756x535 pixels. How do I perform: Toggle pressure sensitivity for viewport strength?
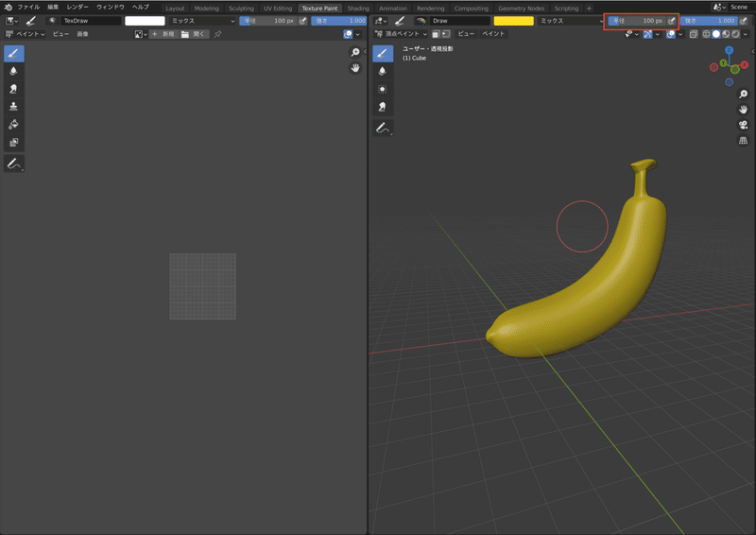pos(744,21)
